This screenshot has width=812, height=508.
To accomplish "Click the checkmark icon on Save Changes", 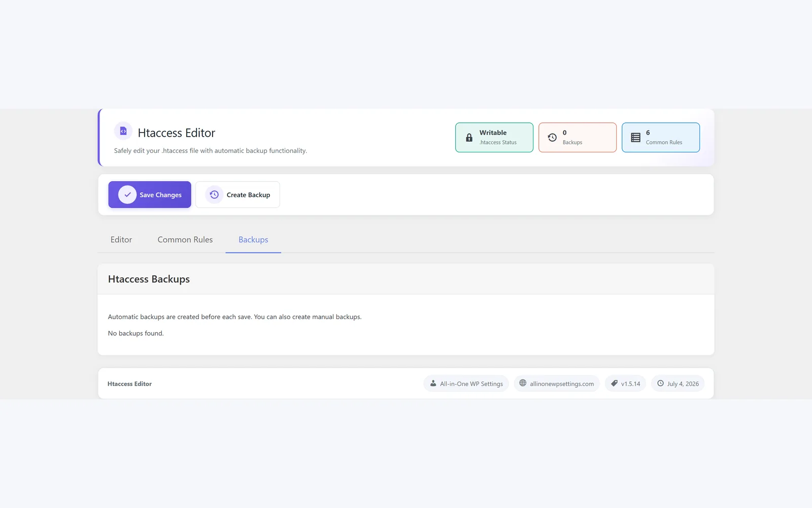I will click(x=127, y=195).
